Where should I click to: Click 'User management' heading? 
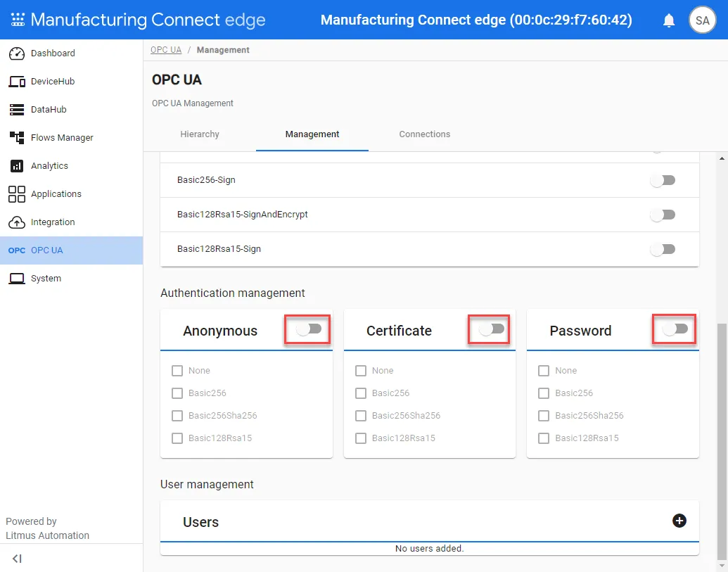pos(207,485)
